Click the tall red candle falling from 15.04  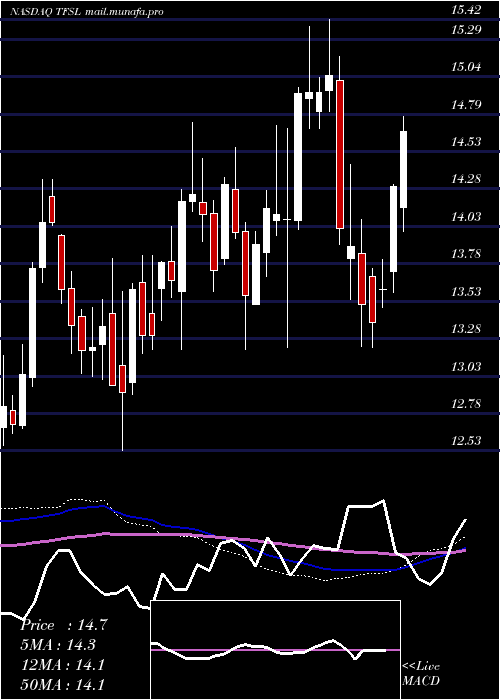tap(340, 154)
